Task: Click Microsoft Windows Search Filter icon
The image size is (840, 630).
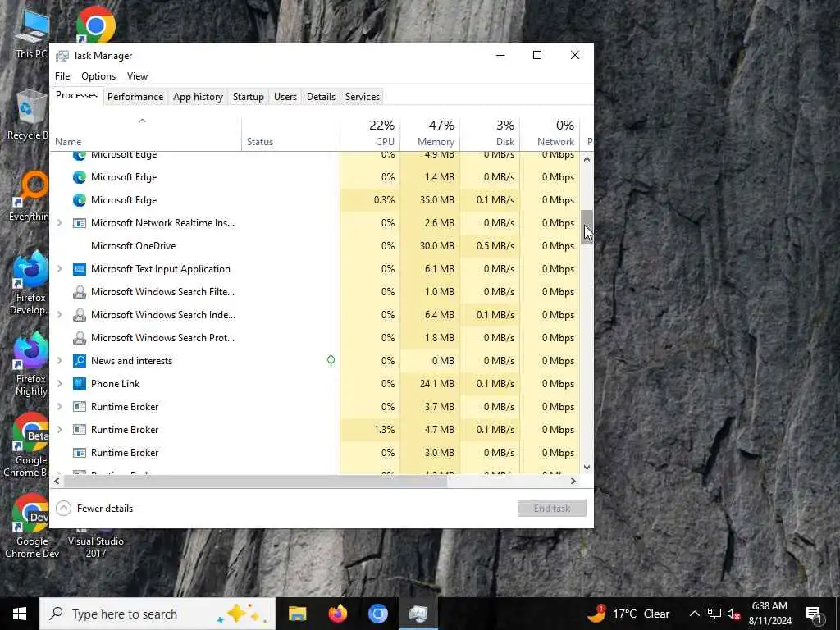Action: coord(80,292)
